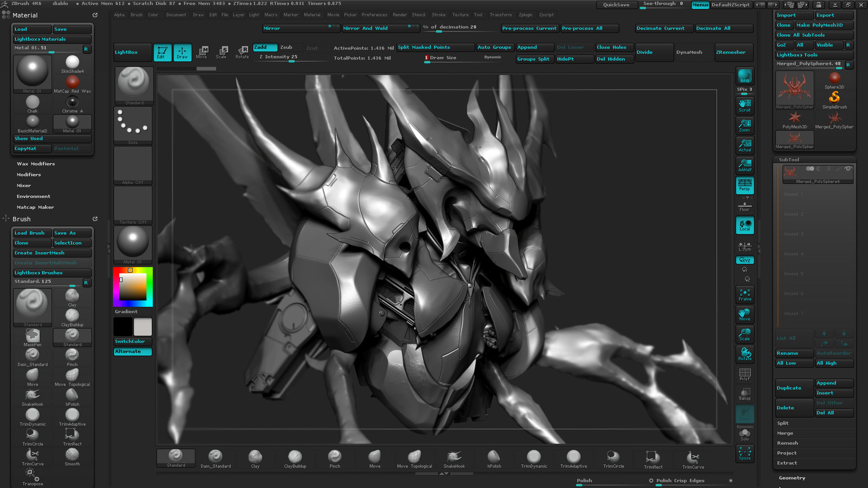Image resolution: width=868 pixels, height=488 pixels.
Task: Choose TrimDynamic brush in bottom shelf
Action: 534,459
